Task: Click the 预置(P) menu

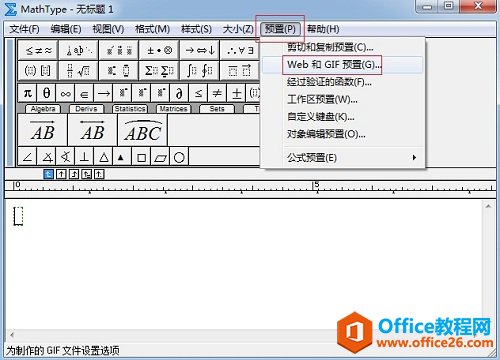Action: [x=280, y=29]
